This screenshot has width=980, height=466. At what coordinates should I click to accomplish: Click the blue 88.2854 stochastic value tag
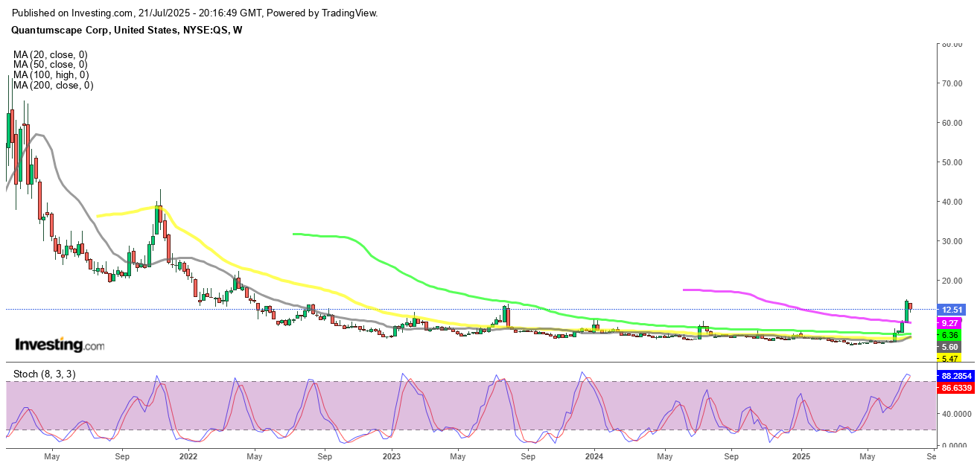(x=955, y=377)
